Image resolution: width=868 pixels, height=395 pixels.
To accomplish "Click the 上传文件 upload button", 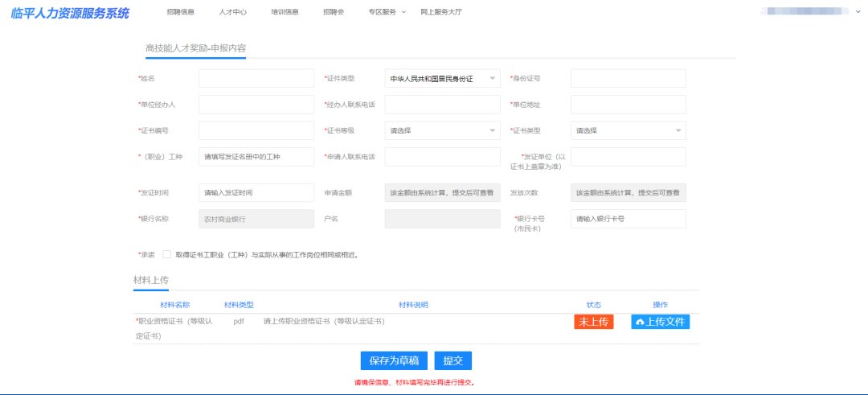I will [x=661, y=322].
